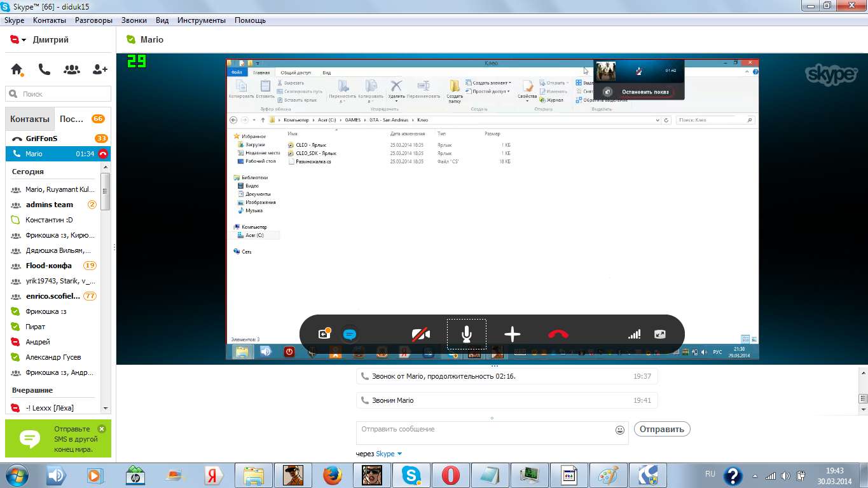Open the clock showing 19:43

click(x=834, y=475)
